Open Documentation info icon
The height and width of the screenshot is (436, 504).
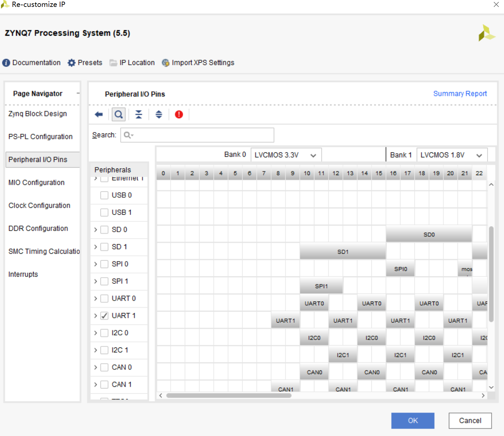pos(6,63)
